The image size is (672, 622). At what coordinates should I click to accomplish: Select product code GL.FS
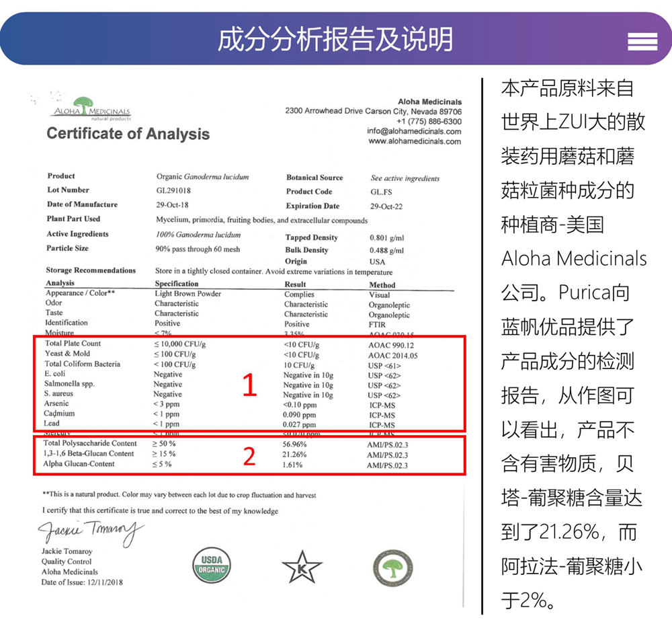tap(382, 192)
